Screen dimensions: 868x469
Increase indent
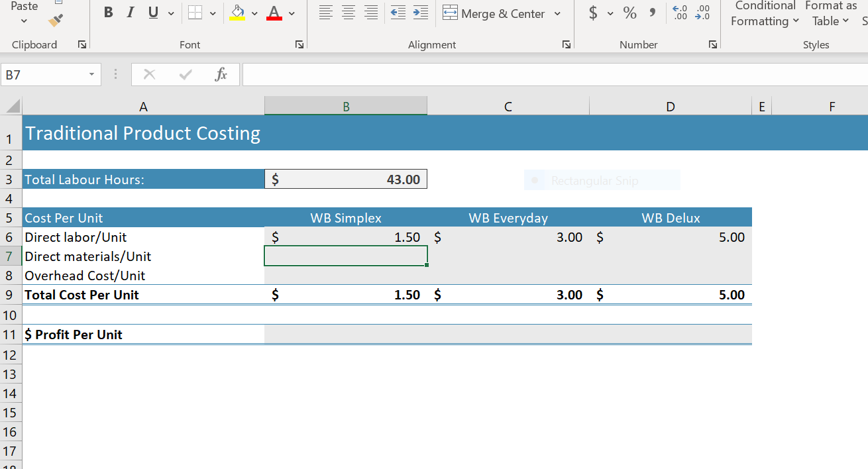420,13
